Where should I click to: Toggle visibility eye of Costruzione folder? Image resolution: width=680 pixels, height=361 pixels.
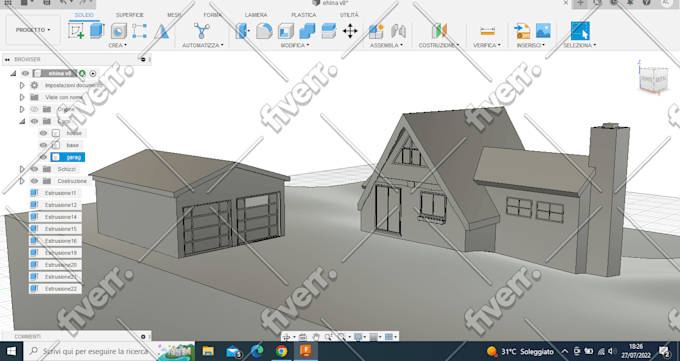point(35,181)
